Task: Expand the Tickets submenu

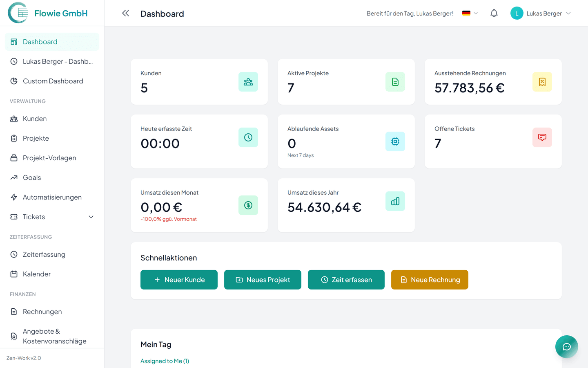Action: [x=91, y=217]
